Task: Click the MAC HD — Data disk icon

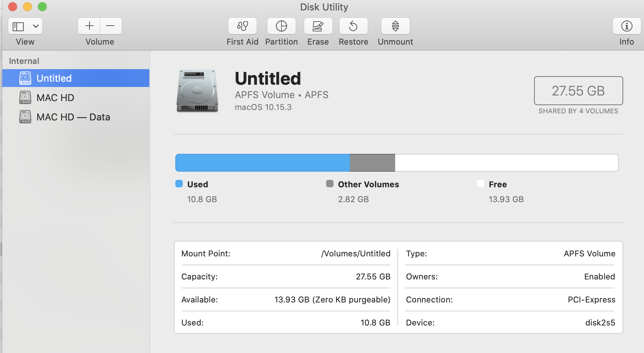Action: 25,117
